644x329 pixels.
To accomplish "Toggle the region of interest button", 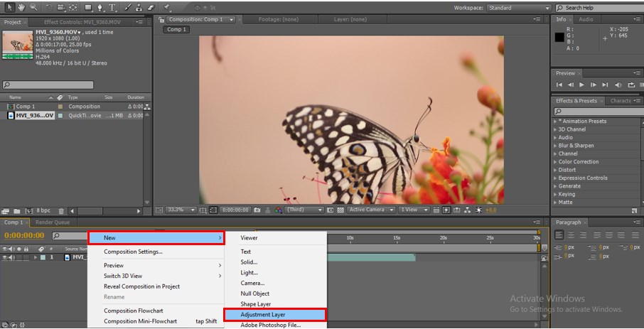I will 329,210.
